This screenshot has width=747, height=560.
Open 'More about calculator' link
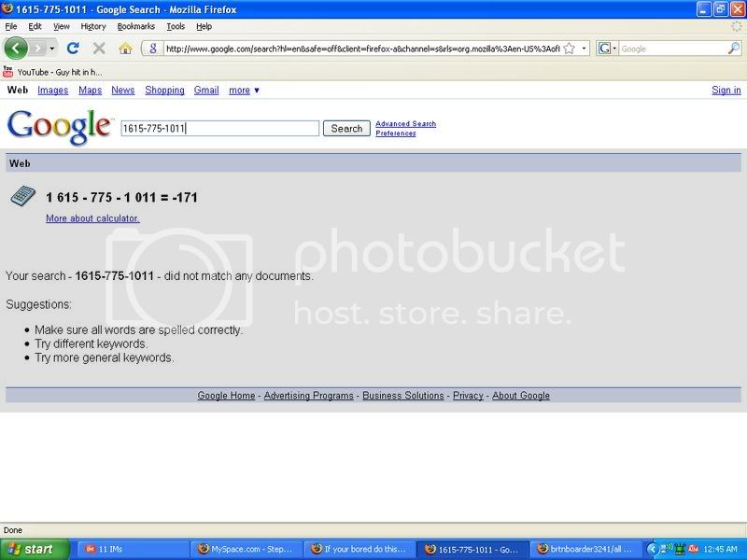(x=92, y=218)
